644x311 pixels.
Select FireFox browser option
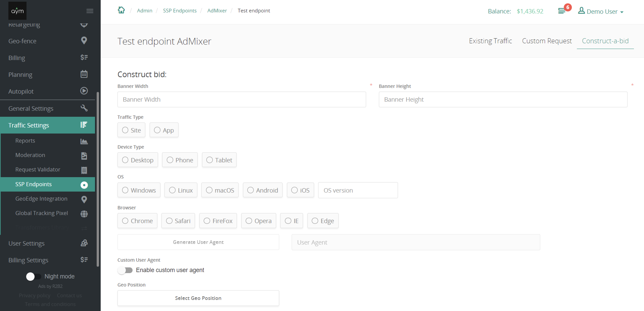pyautogui.click(x=218, y=221)
